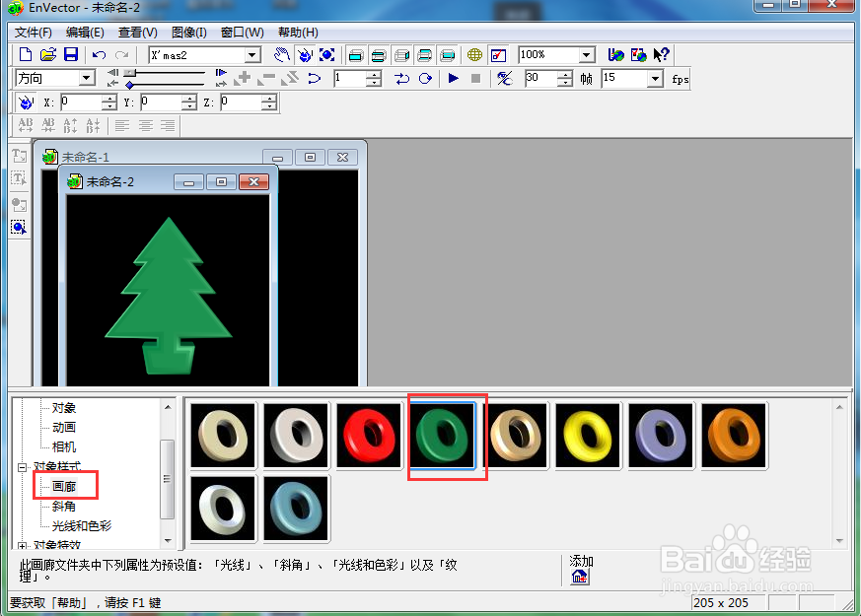Open the Ulead web globe icon
Viewport: 861px width, 616px height.
[615, 55]
